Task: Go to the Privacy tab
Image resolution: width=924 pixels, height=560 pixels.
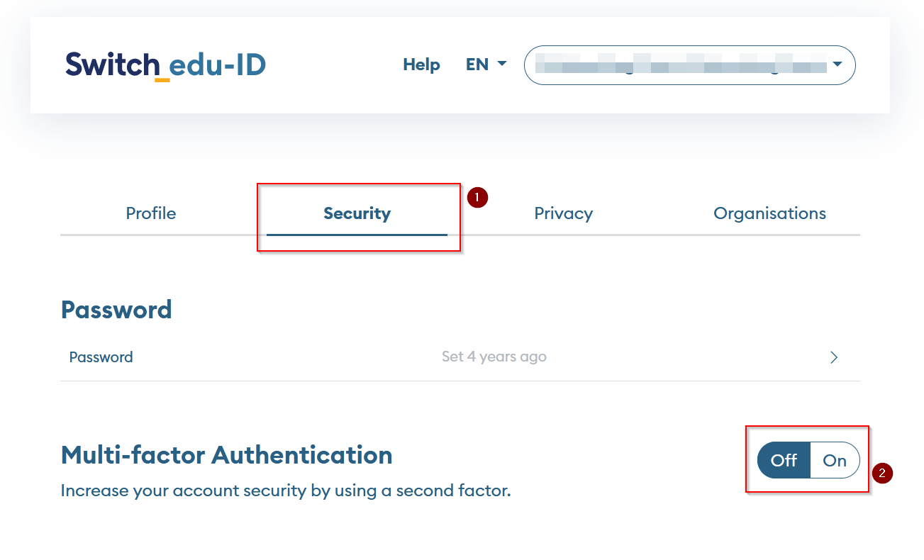Action: pyautogui.click(x=563, y=213)
